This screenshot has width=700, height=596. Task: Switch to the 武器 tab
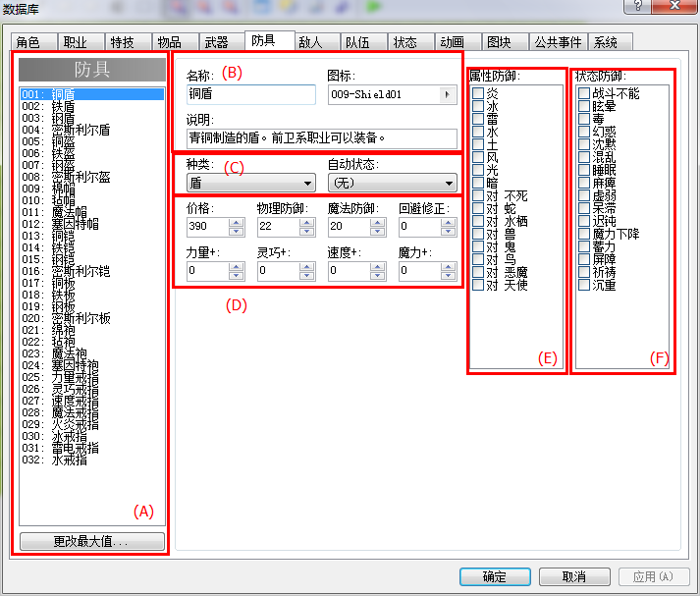pyautogui.click(x=222, y=42)
